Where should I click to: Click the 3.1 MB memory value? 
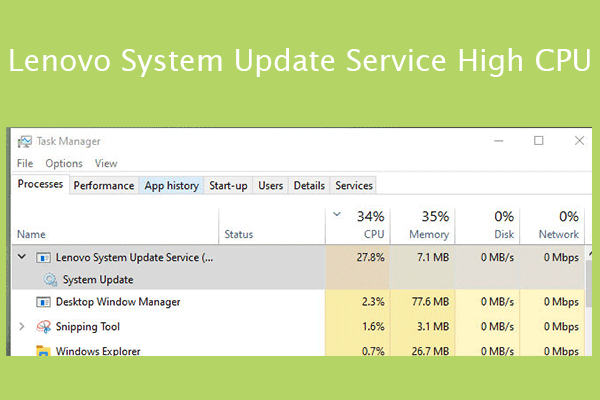(433, 327)
